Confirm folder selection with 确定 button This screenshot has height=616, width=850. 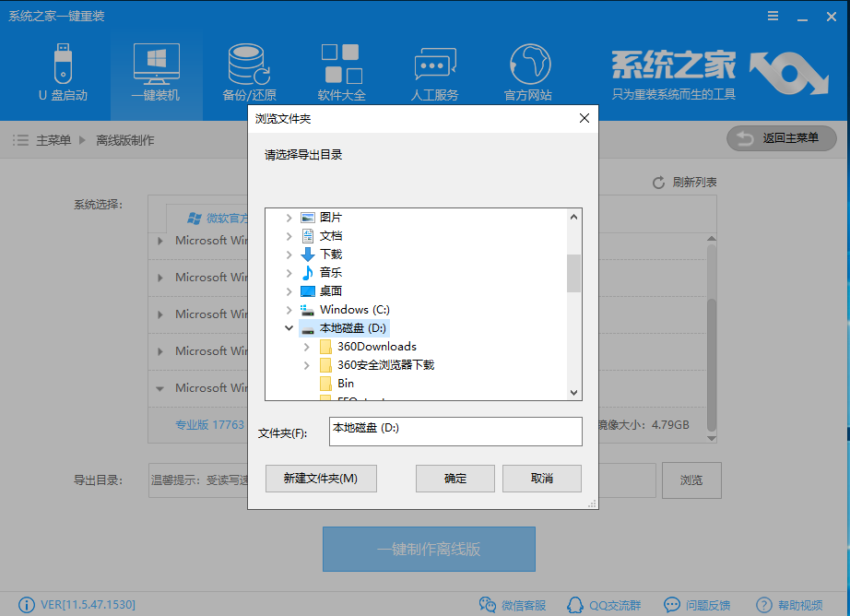coord(455,478)
